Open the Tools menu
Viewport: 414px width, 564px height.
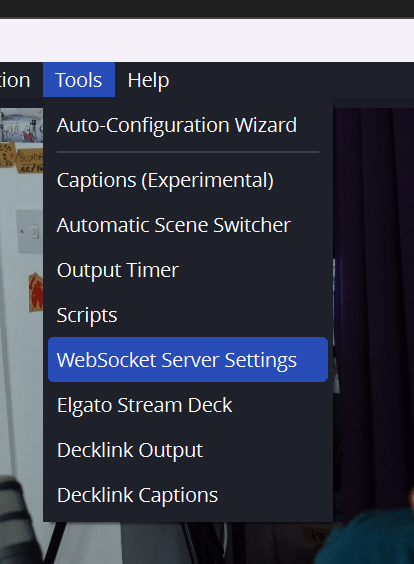point(79,80)
